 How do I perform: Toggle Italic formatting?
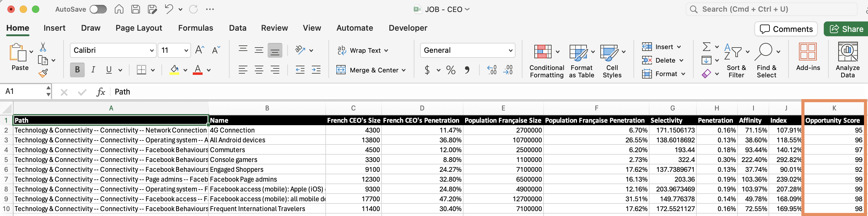click(x=93, y=70)
